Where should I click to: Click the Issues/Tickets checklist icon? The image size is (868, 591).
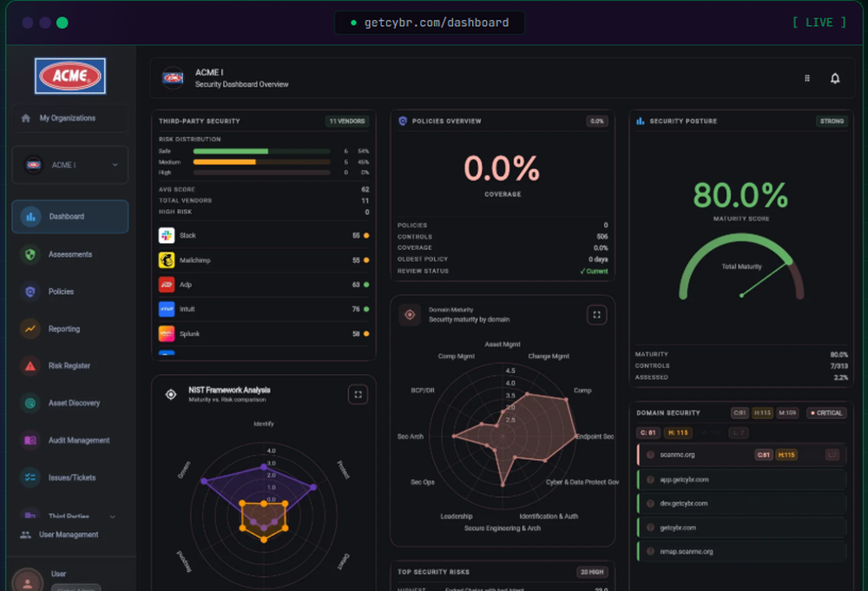click(30, 477)
